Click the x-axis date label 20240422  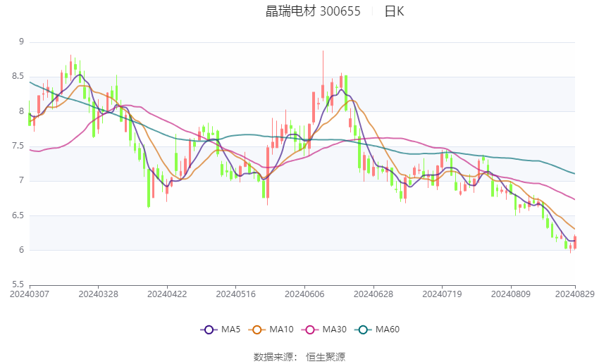167,294
